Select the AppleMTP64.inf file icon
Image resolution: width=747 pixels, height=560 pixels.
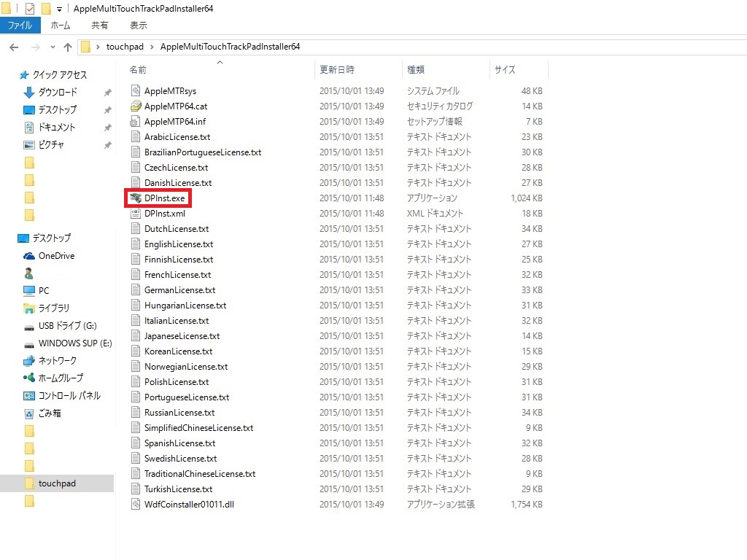tap(136, 122)
